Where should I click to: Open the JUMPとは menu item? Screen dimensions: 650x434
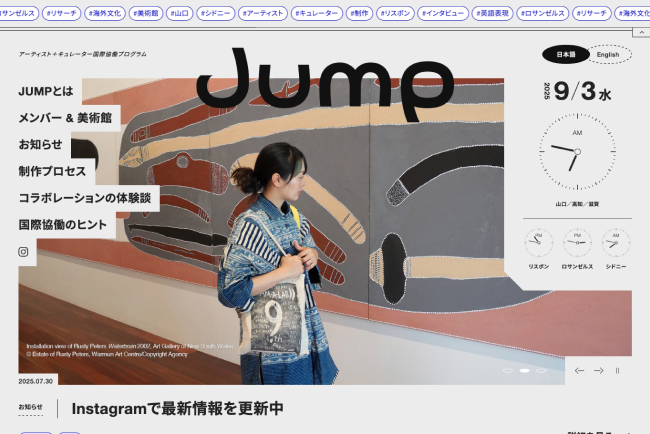coord(46,91)
